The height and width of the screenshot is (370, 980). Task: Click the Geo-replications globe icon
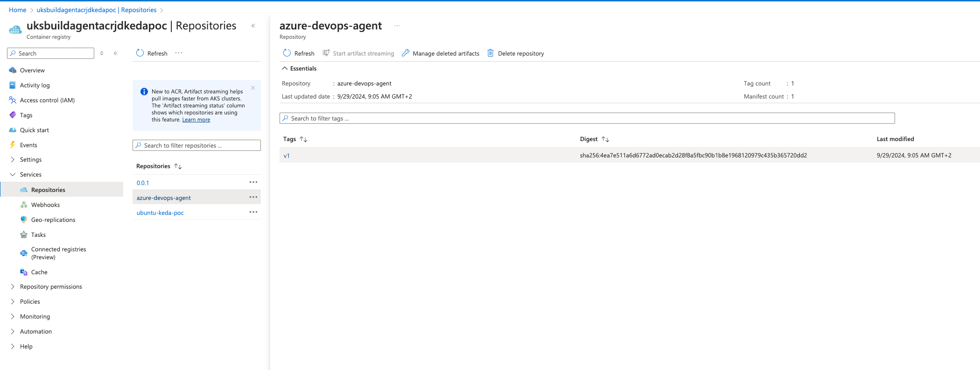pyautogui.click(x=24, y=220)
